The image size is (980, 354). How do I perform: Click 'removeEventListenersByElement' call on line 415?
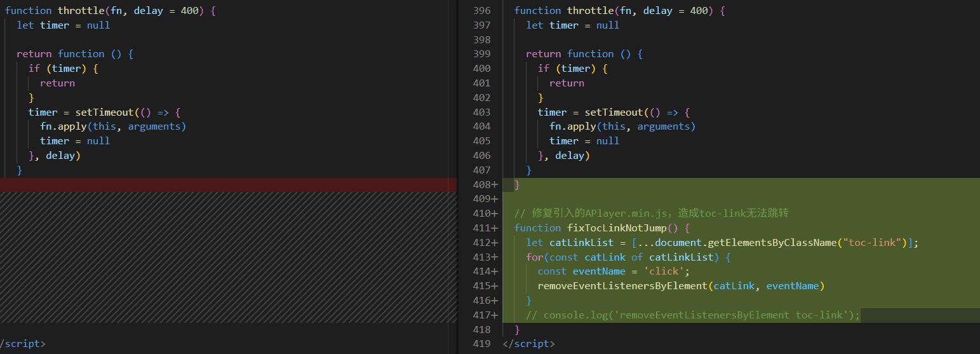click(622, 286)
